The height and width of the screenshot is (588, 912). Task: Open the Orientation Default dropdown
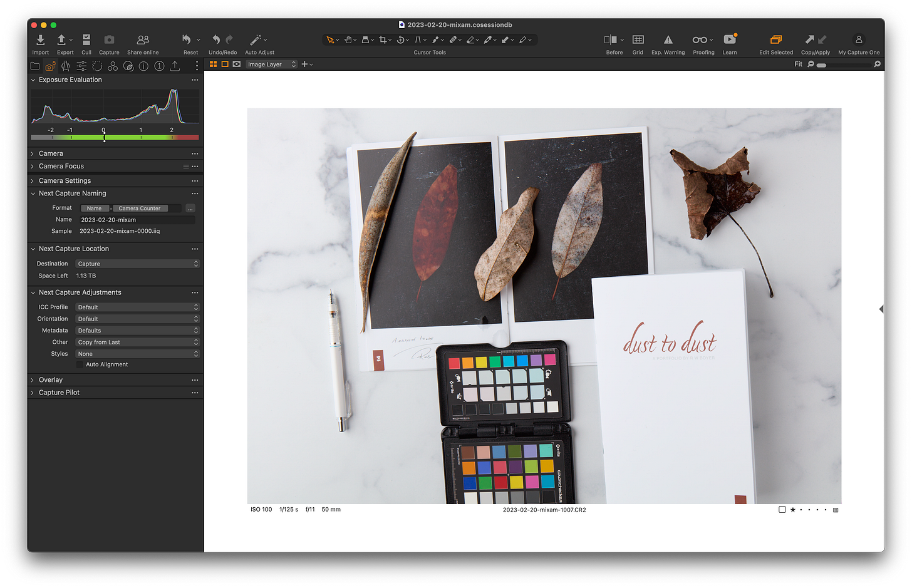pyautogui.click(x=137, y=319)
